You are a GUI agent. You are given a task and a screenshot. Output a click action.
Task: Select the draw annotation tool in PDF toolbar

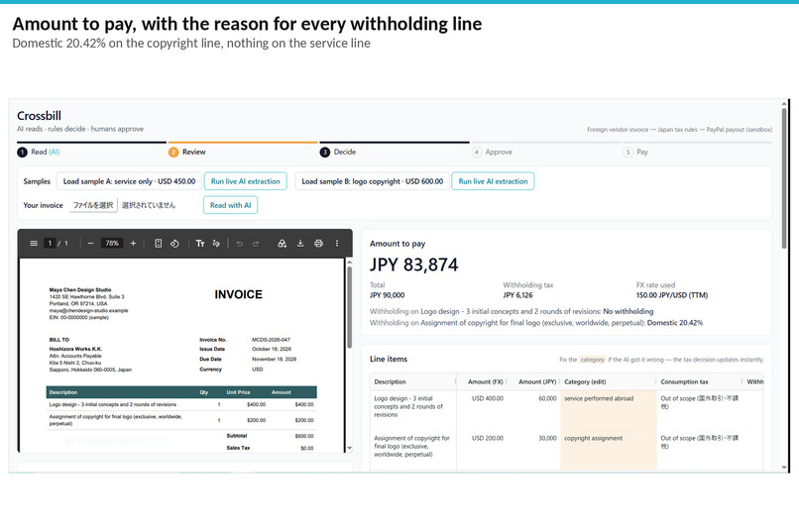[216, 244]
